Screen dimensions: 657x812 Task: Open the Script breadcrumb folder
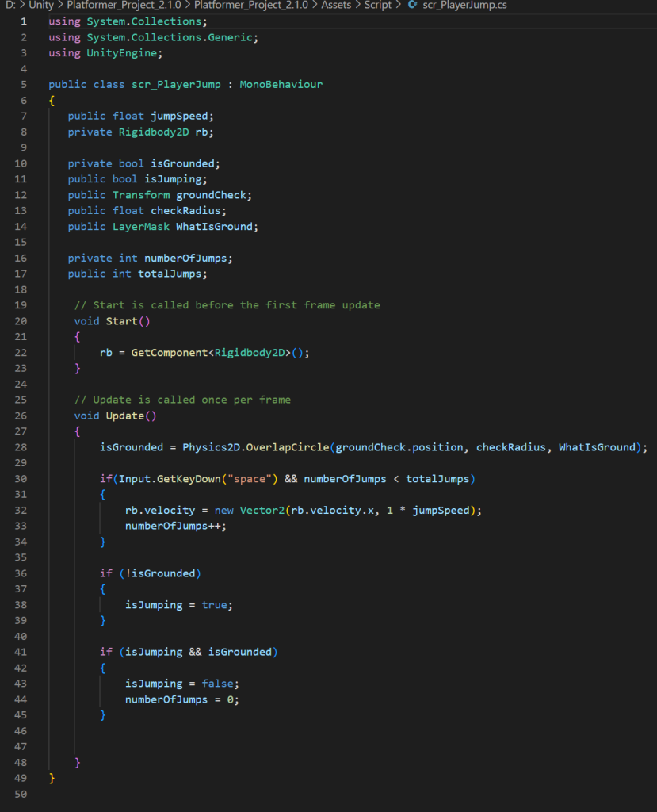(x=377, y=6)
